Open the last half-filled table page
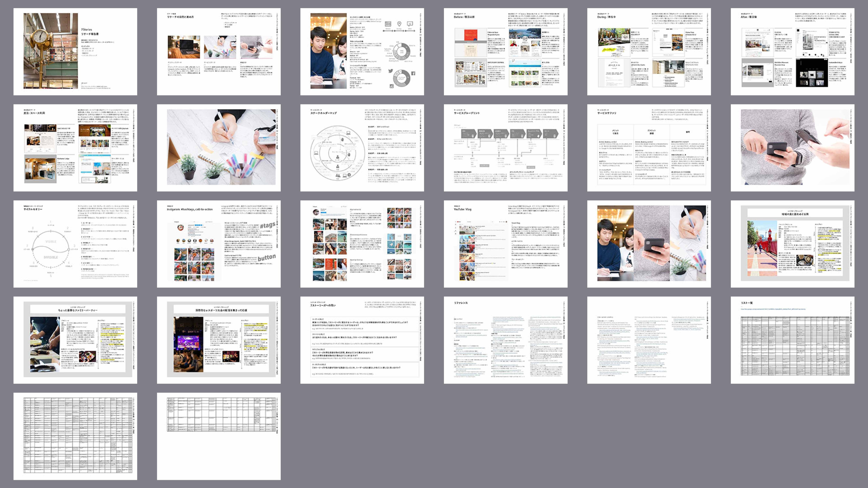Screen dimensions: 868x488 (219, 436)
